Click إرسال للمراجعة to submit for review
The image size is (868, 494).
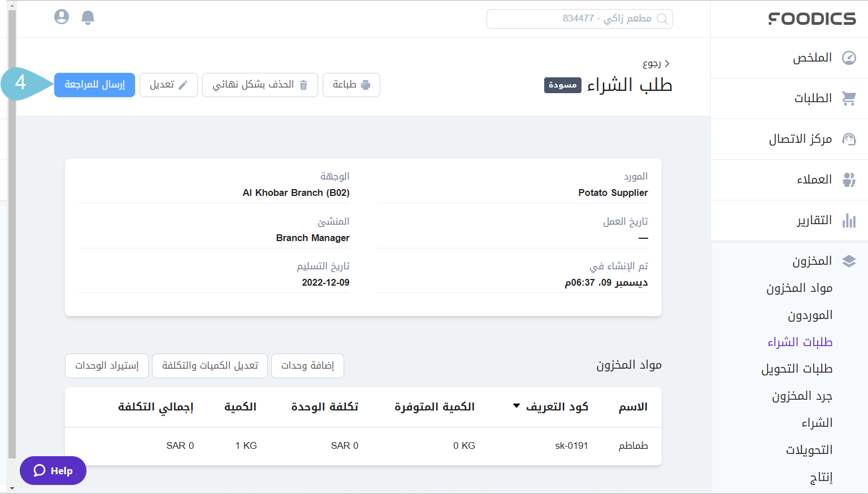click(x=94, y=85)
